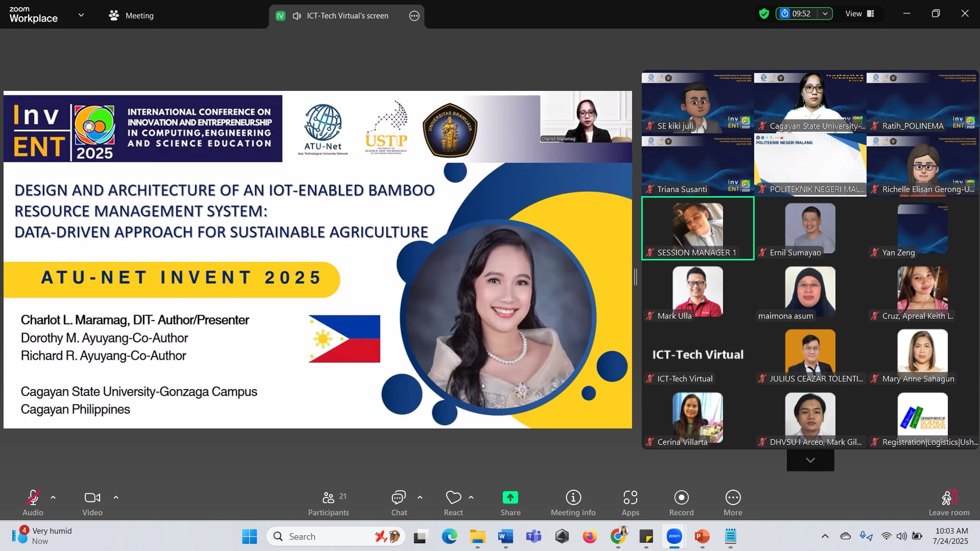Click the Charlot Maramag presenter video inset

tap(586, 117)
